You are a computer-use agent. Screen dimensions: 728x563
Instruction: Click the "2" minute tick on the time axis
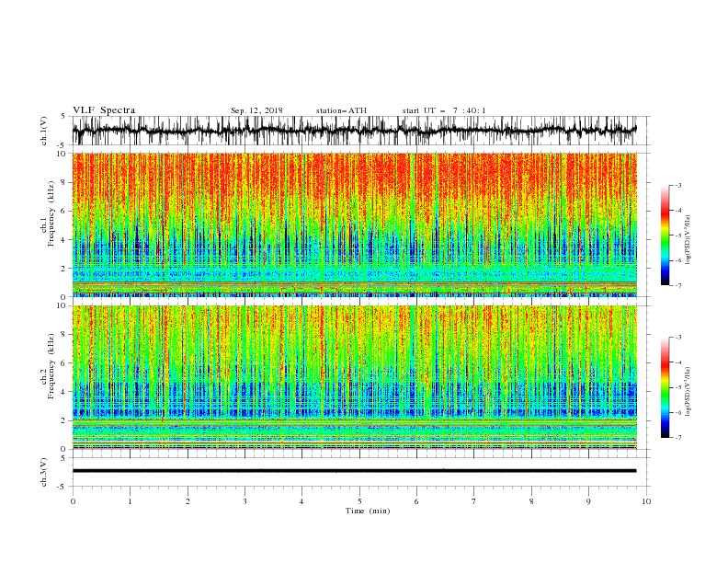(188, 501)
